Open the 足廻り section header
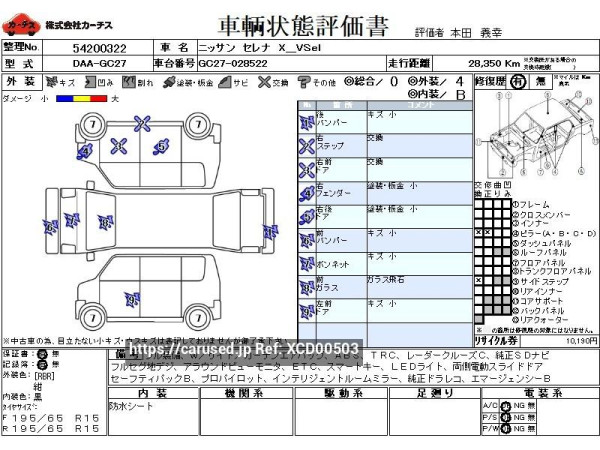The width and height of the screenshot is (600, 450). [x=435, y=393]
